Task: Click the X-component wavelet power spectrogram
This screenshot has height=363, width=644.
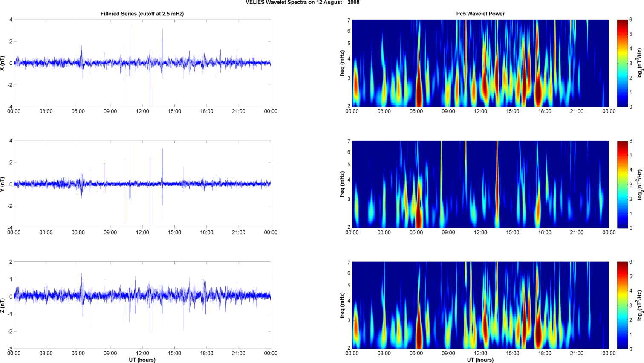Action: pos(480,63)
